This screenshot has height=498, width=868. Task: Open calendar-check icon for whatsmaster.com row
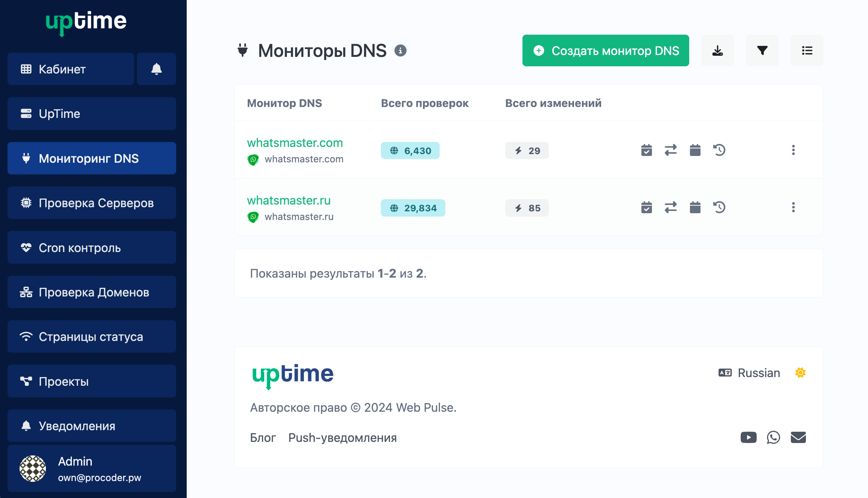tap(646, 150)
